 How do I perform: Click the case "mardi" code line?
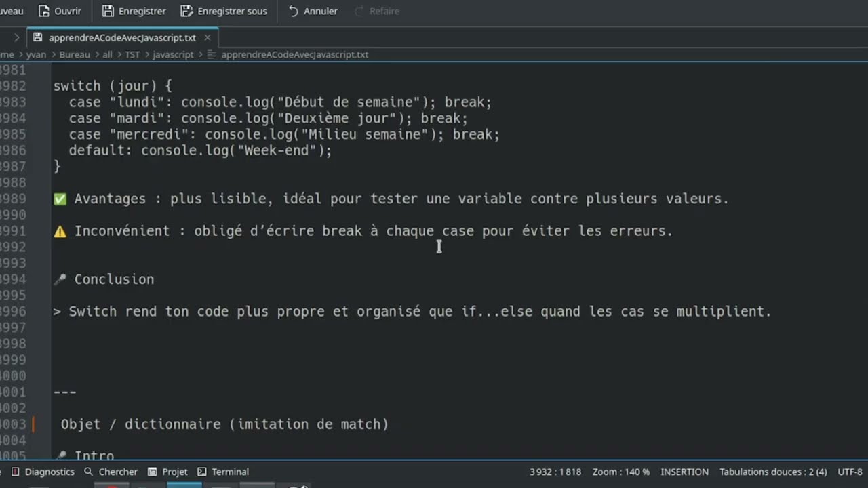pyautogui.click(x=269, y=119)
